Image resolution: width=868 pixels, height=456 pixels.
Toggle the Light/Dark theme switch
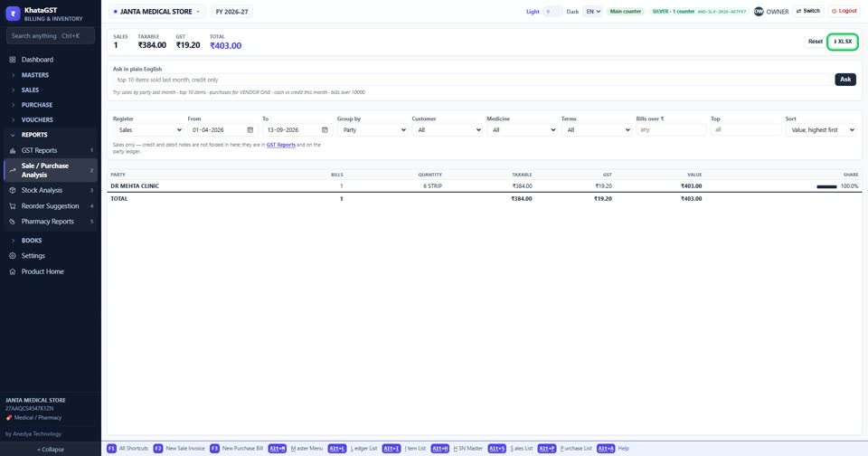point(552,11)
